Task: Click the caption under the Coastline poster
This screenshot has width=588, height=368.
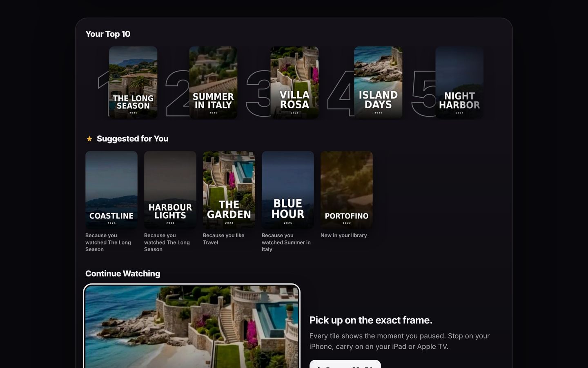Action: [108, 242]
